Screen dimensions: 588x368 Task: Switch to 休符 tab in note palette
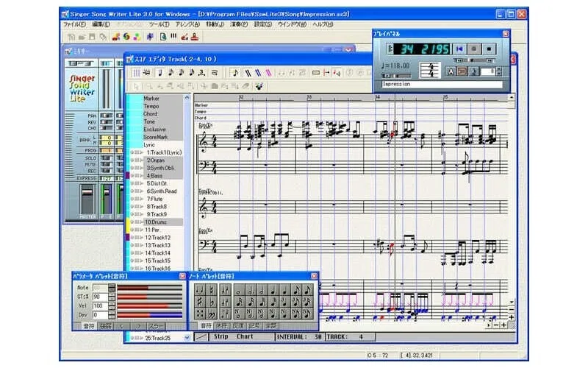click(x=222, y=326)
